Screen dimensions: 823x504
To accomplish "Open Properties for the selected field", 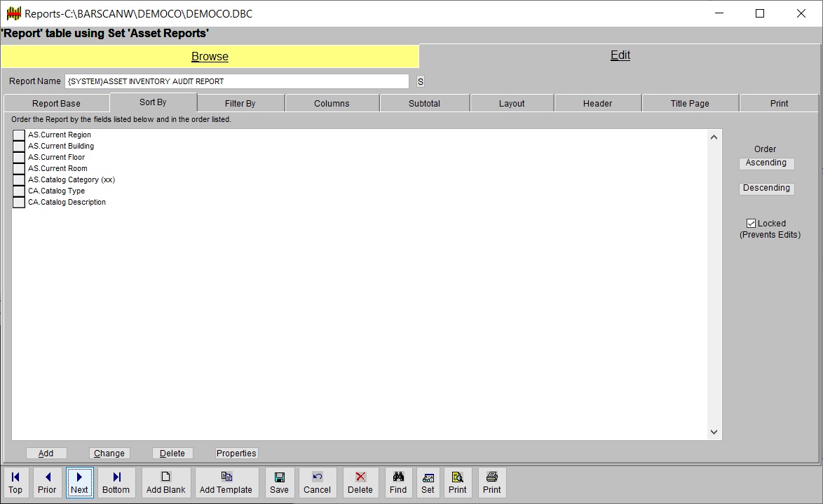I will pos(236,453).
